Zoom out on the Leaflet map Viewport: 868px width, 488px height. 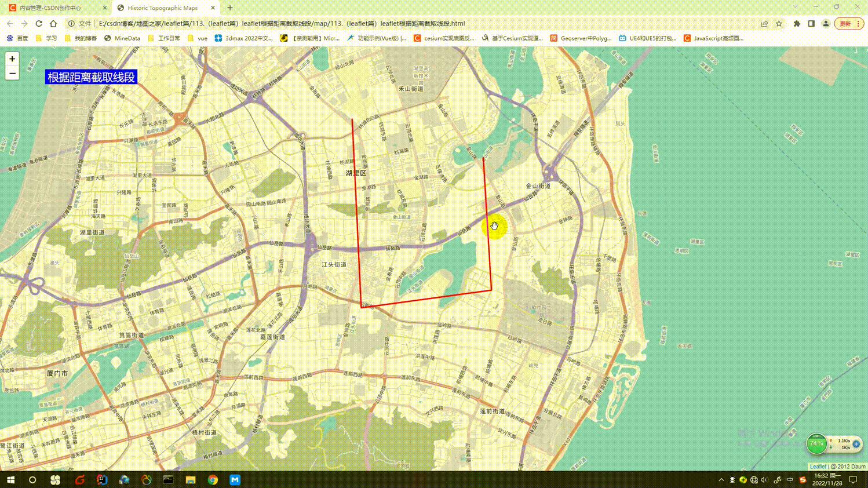coord(12,74)
